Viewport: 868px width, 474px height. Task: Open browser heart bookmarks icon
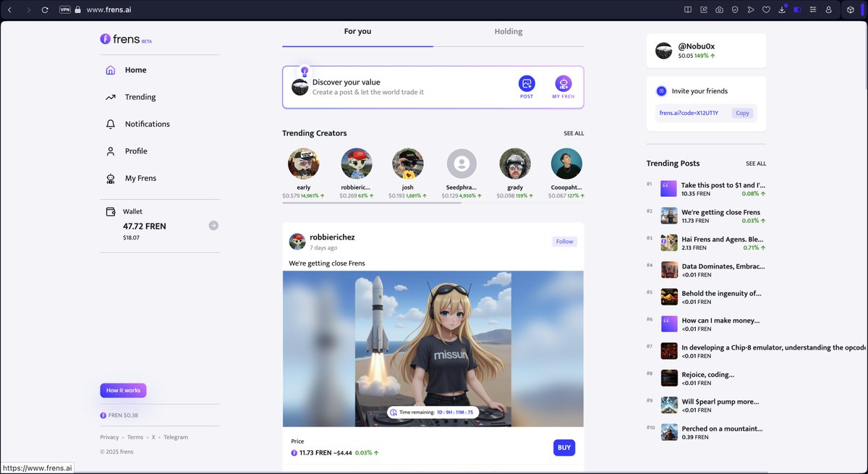pyautogui.click(x=767, y=10)
